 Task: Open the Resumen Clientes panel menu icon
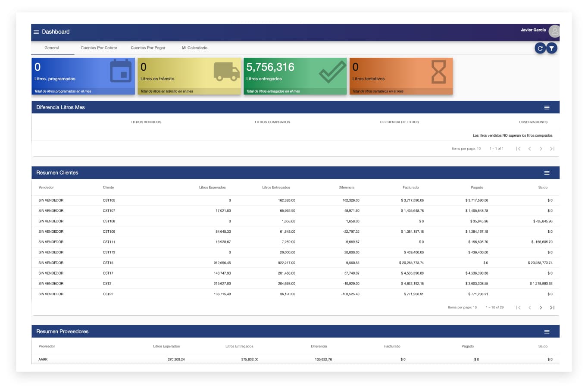pyautogui.click(x=547, y=172)
